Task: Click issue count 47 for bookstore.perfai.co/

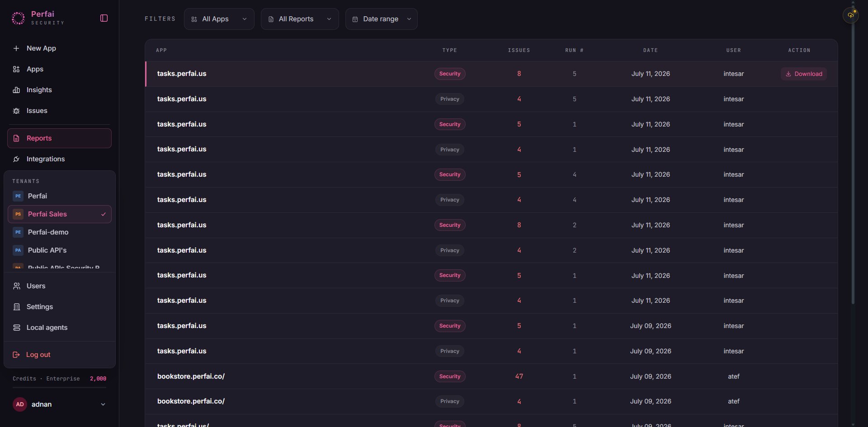Action: 519,376
